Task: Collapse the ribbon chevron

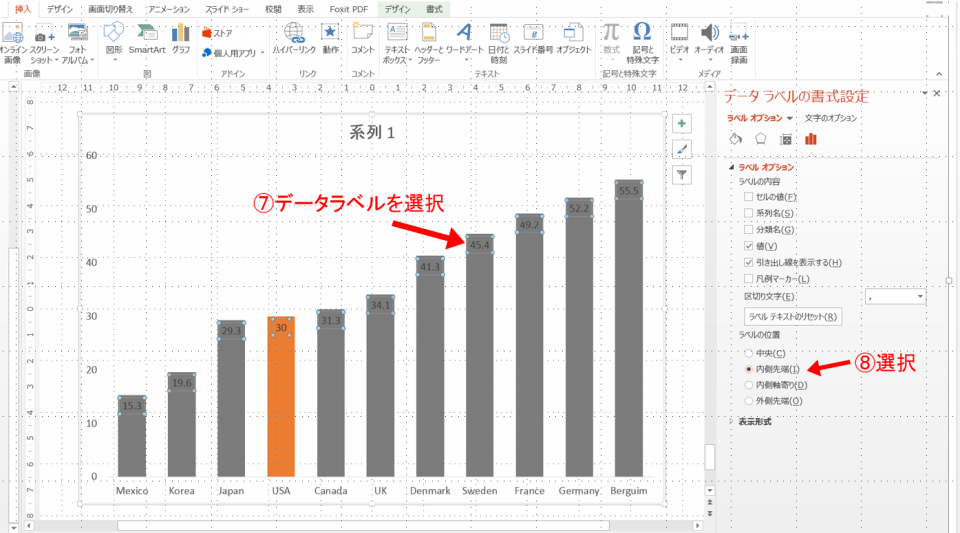Action: (939, 74)
